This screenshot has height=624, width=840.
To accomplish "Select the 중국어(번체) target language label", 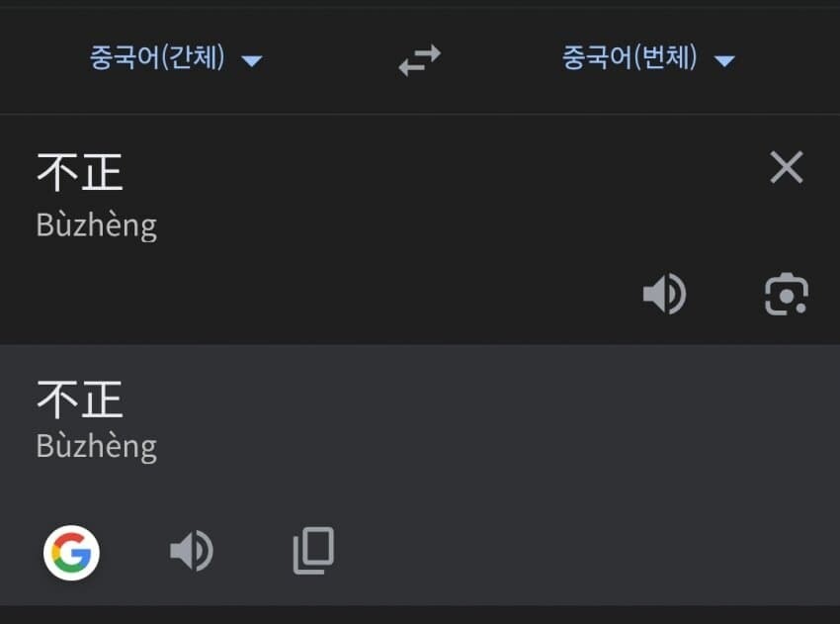I will pyautogui.click(x=630, y=58).
